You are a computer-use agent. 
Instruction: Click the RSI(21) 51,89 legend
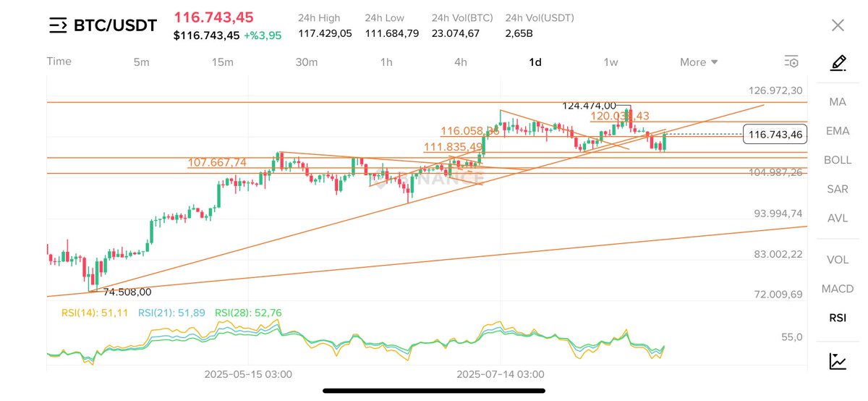[x=171, y=313]
